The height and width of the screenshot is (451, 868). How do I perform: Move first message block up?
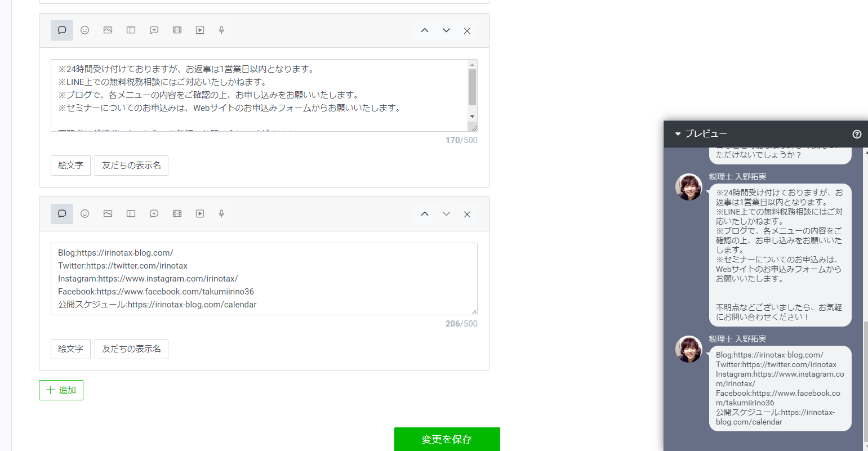click(x=425, y=30)
